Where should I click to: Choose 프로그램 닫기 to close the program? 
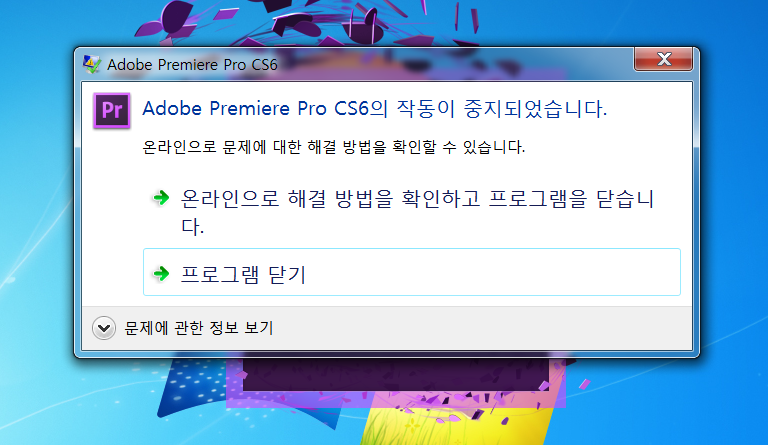(x=412, y=272)
